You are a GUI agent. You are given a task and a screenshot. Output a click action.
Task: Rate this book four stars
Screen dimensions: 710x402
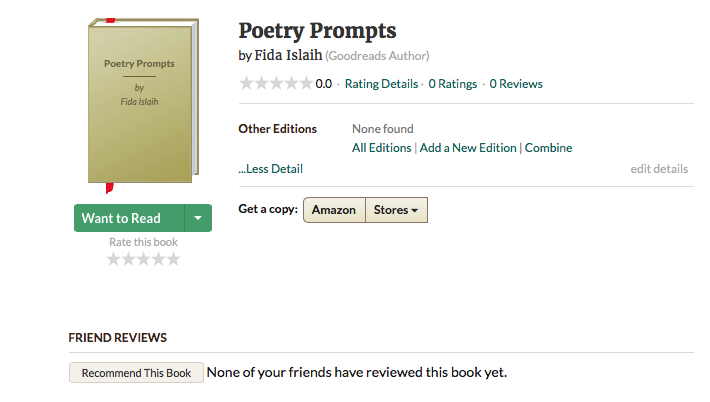coord(159,260)
